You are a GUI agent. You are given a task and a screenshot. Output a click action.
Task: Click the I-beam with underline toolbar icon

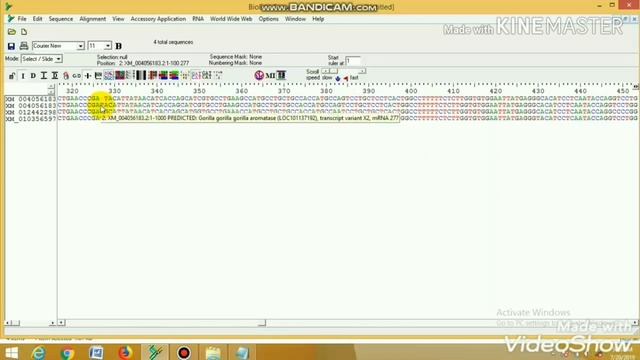[44, 76]
